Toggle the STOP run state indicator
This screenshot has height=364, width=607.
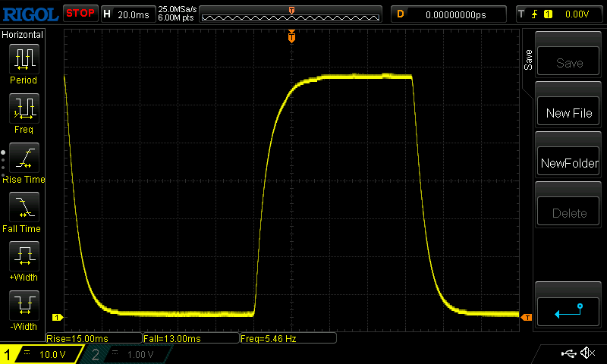(x=80, y=13)
